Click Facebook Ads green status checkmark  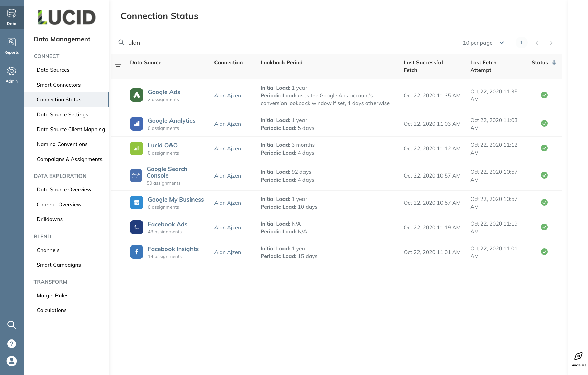click(544, 227)
